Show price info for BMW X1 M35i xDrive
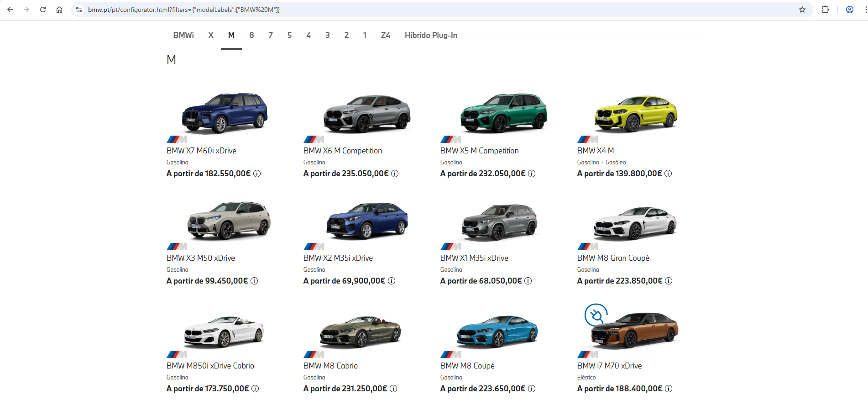 [528, 281]
